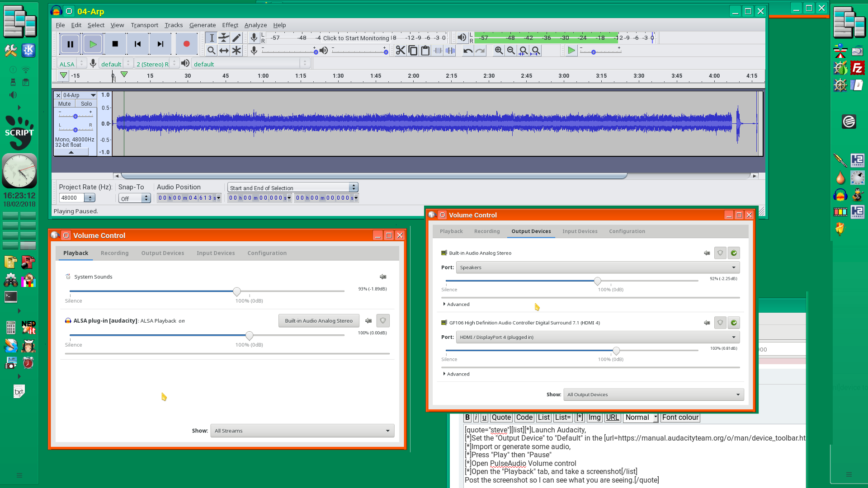Image resolution: width=868 pixels, height=488 pixels.
Task: Mute the Built-in Audio Analog Stereo output
Action: click(x=707, y=253)
